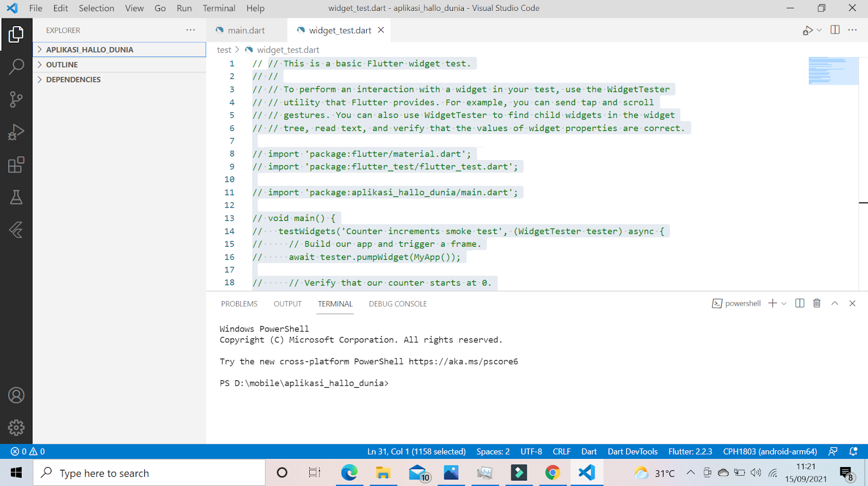Open Google Chrome from taskbar
This screenshot has height=486, width=868.
pos(552,473)
